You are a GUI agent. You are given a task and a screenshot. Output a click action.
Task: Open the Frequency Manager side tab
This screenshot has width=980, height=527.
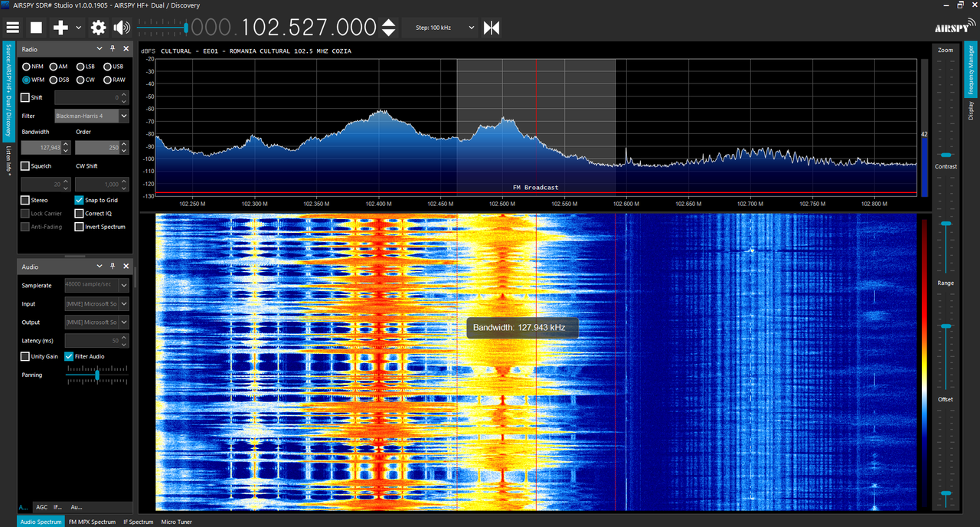point(971,69)
